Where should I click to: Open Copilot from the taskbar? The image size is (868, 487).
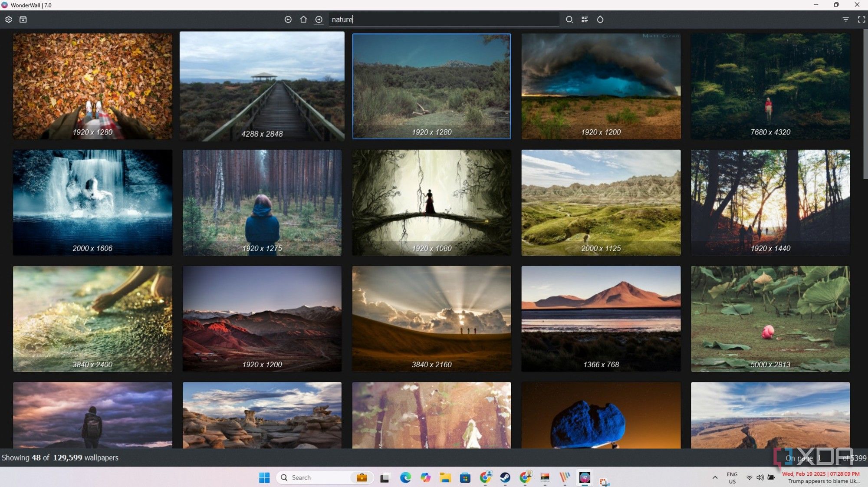click(425, 478)
